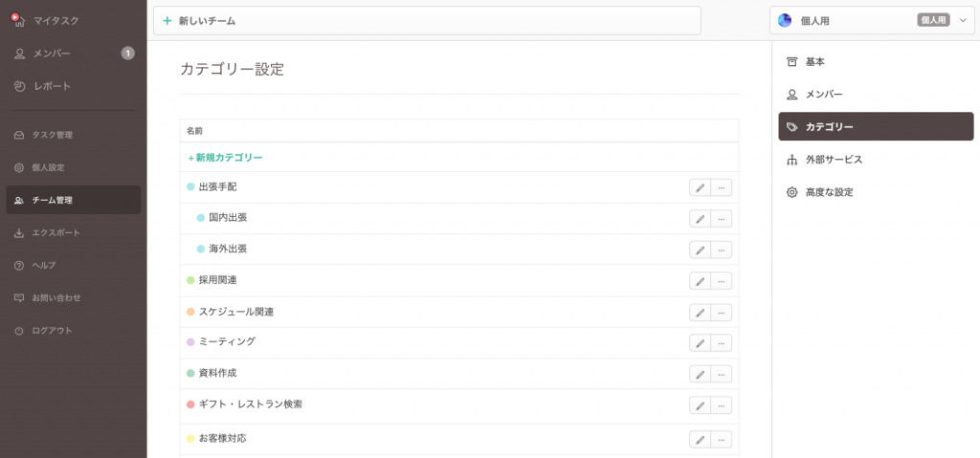The image size is (980, 458).
Task: Click the pencil icon for ミーティング
Action: pyautogui.click(x=700, y=342)
